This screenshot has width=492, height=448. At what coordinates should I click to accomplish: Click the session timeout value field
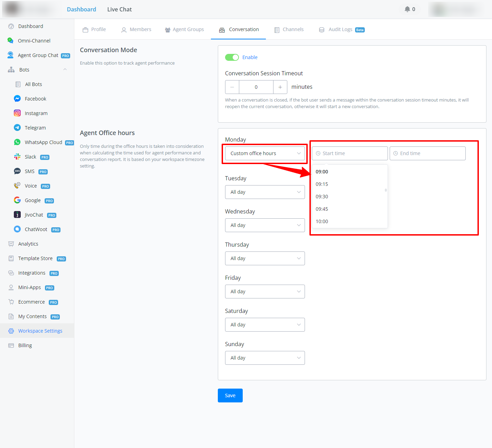tap(256, 87)
